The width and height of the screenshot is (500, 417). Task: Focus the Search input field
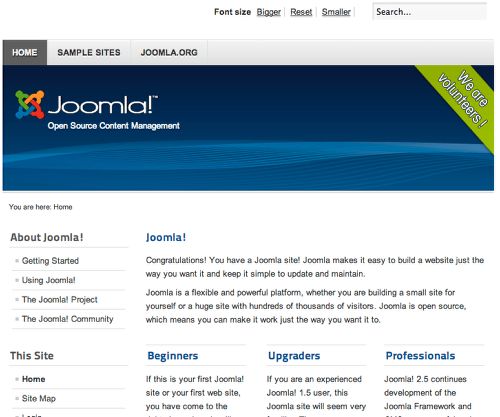(429, 12)
